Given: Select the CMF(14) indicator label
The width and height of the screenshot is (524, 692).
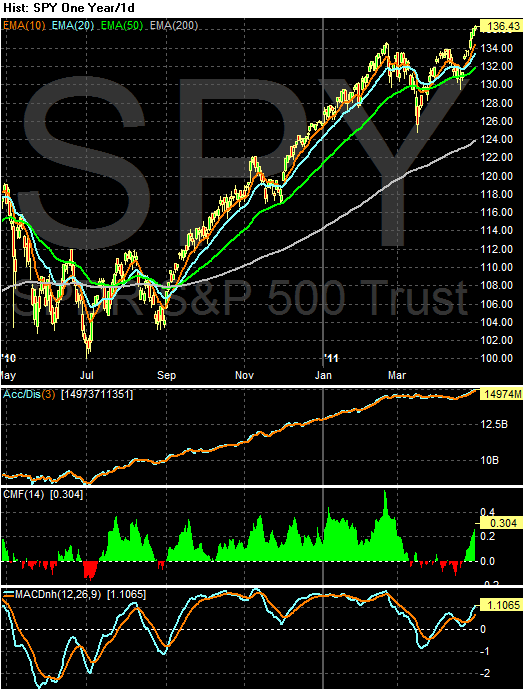Looking at the screenshot, I should point(23,495).
